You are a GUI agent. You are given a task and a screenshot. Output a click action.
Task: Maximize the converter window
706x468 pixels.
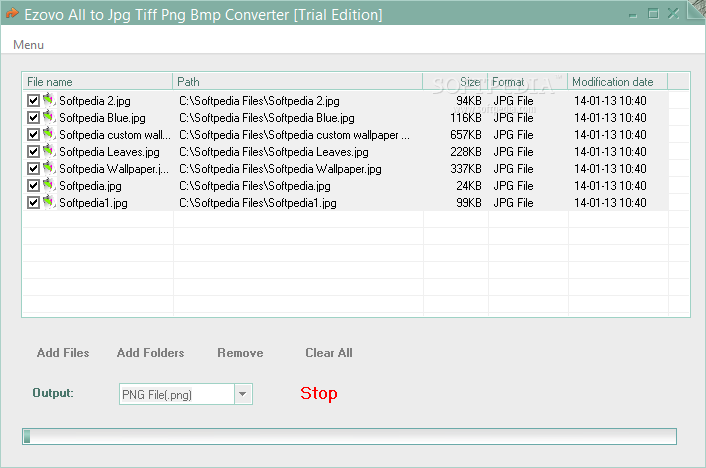653,14
